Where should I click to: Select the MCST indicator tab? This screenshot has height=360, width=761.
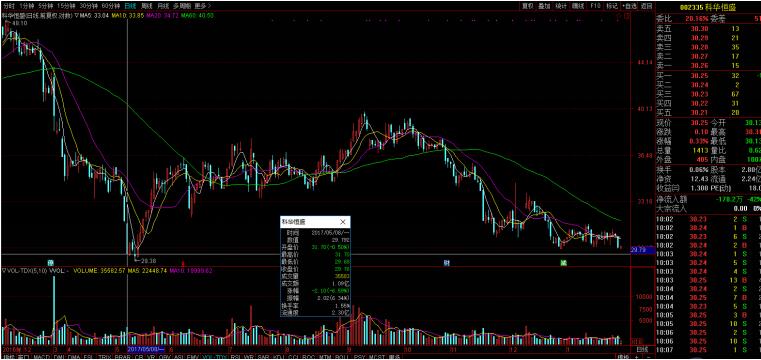(376, 356)
